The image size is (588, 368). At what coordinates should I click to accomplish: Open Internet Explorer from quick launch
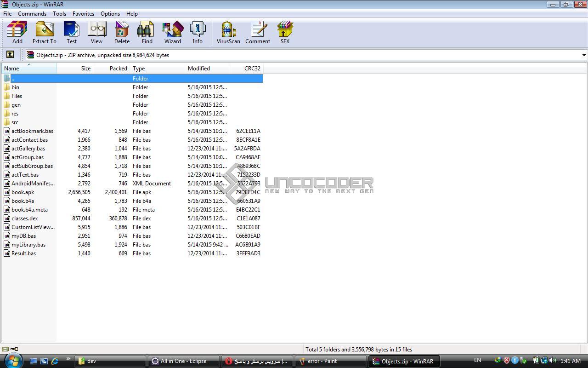click(x=55, y=361)
